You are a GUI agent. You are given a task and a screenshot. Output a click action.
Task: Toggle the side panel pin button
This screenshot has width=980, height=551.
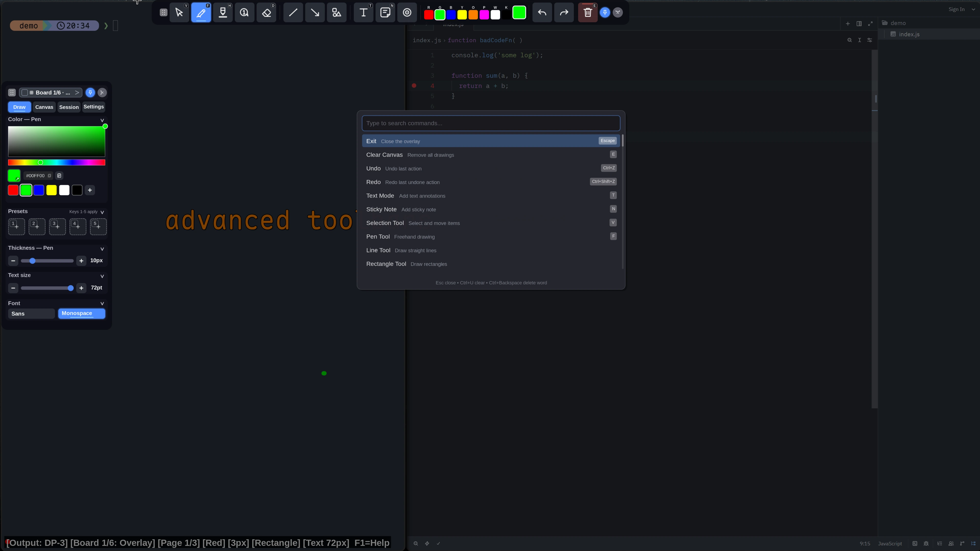pyautogui.click(x=90, y=92)
